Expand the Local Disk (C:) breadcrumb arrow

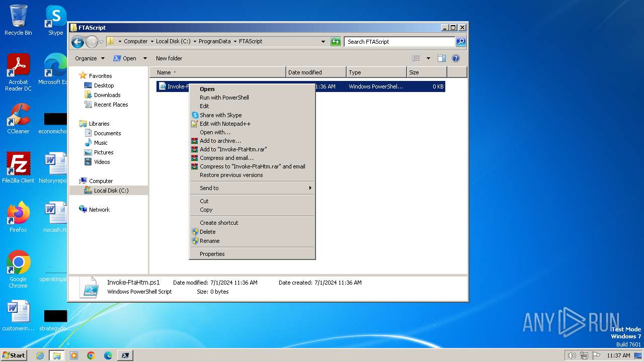[x=194, y=42]
